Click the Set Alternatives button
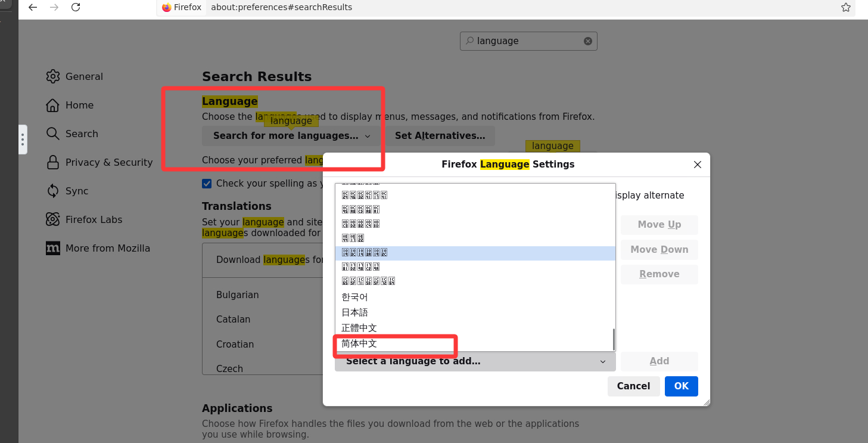Image resolution: width=868 pixels, height=443 pixels. click(440, 136)
